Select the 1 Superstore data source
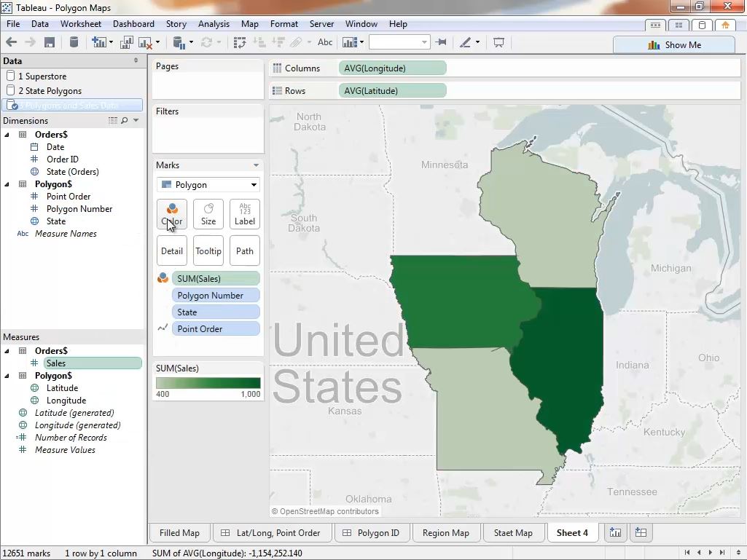The width and height of the screenshot is (747, 560). 42,76
